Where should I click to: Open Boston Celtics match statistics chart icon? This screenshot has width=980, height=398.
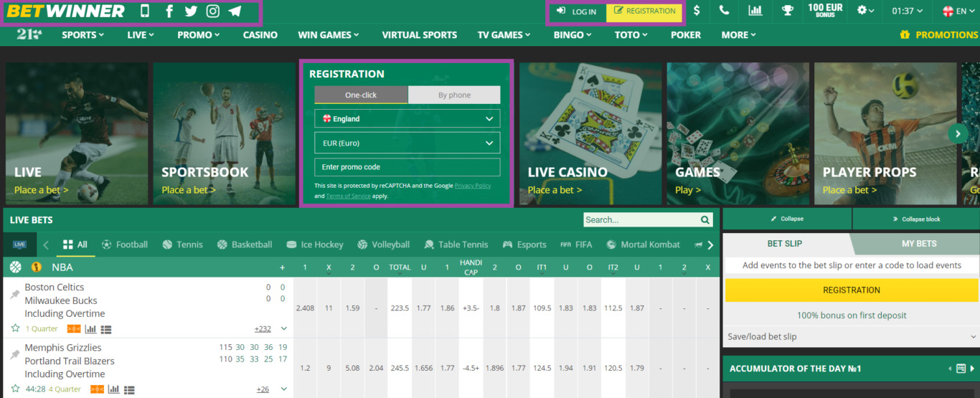[90, 329]
